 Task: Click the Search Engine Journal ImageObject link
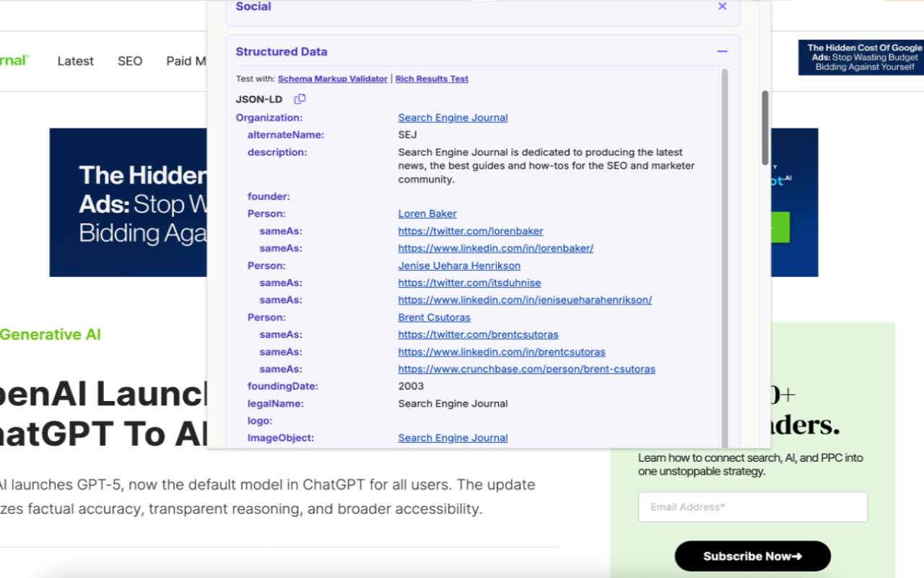point(453,438)
